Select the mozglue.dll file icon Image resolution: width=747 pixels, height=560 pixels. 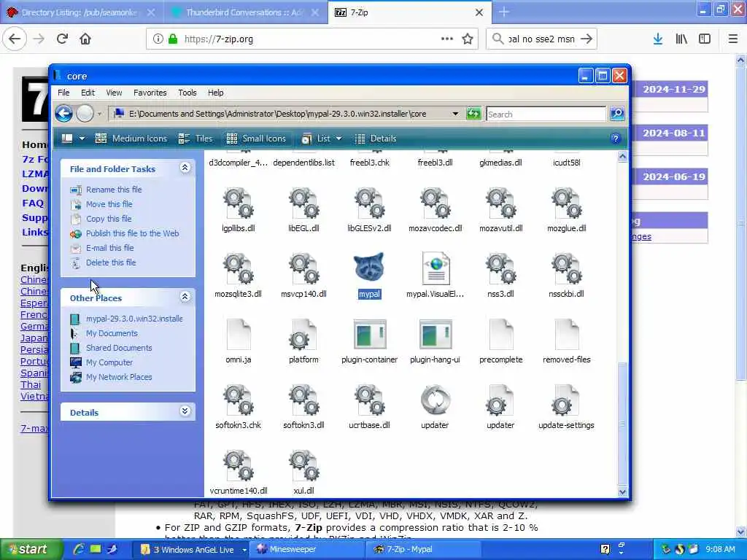566,203
